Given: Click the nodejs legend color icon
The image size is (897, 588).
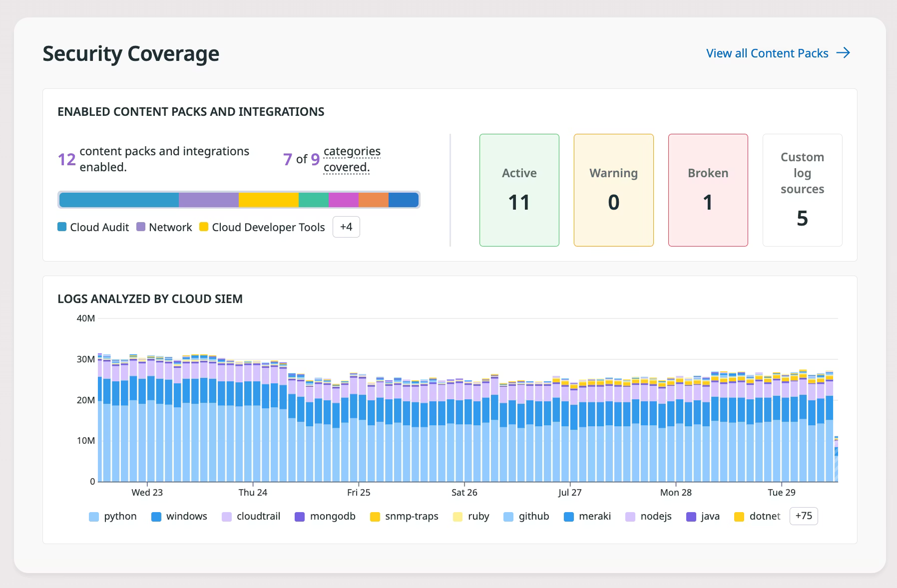Looking at the screenshot, I should click(x=630, y=517).
